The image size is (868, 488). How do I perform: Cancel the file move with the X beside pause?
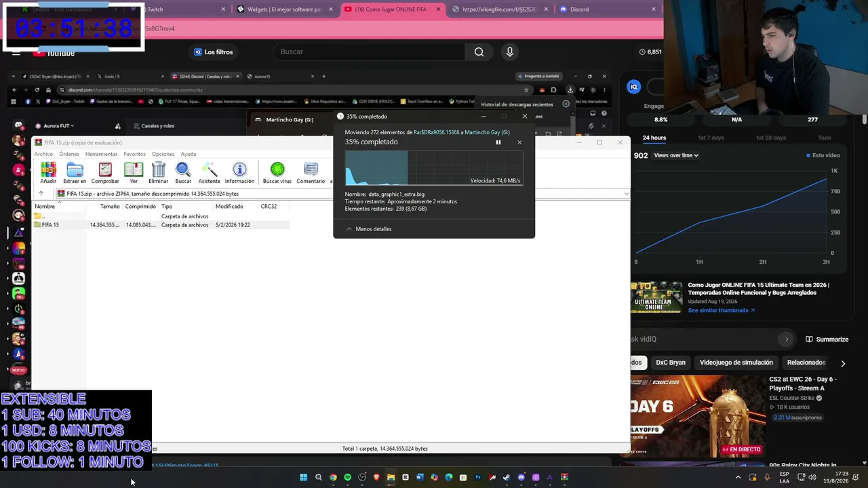[519, 142]
